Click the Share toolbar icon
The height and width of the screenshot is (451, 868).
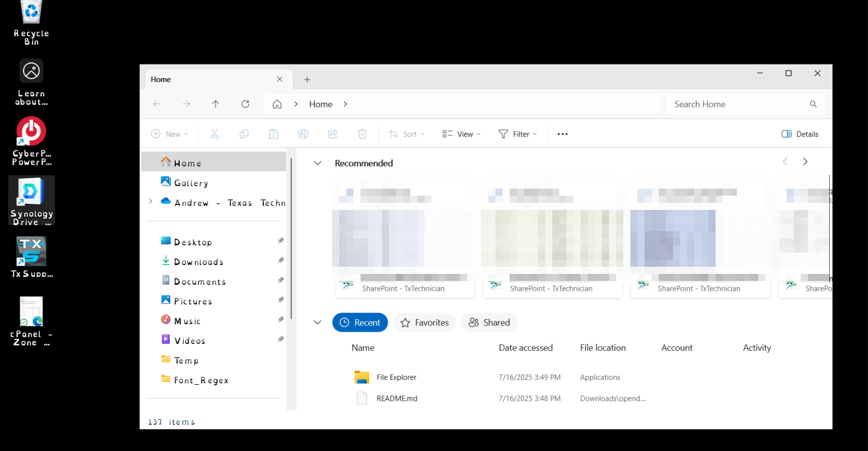tap(333, 134)
